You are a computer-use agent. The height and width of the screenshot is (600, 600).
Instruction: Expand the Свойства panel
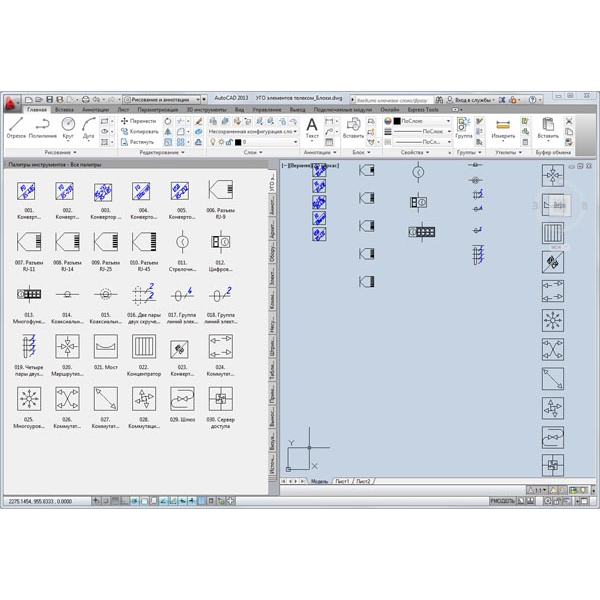coord(415,152)
